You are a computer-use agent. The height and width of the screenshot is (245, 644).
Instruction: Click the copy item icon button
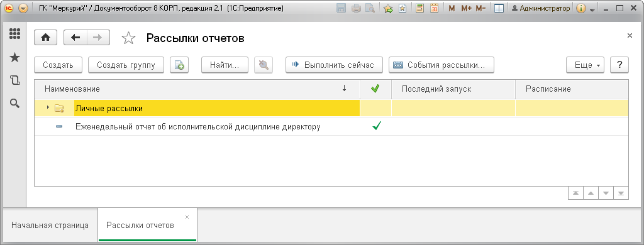[179, 65]
